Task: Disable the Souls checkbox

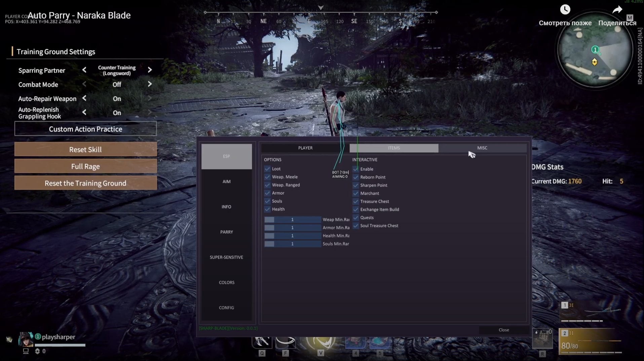Action: (x=267, y=201)
